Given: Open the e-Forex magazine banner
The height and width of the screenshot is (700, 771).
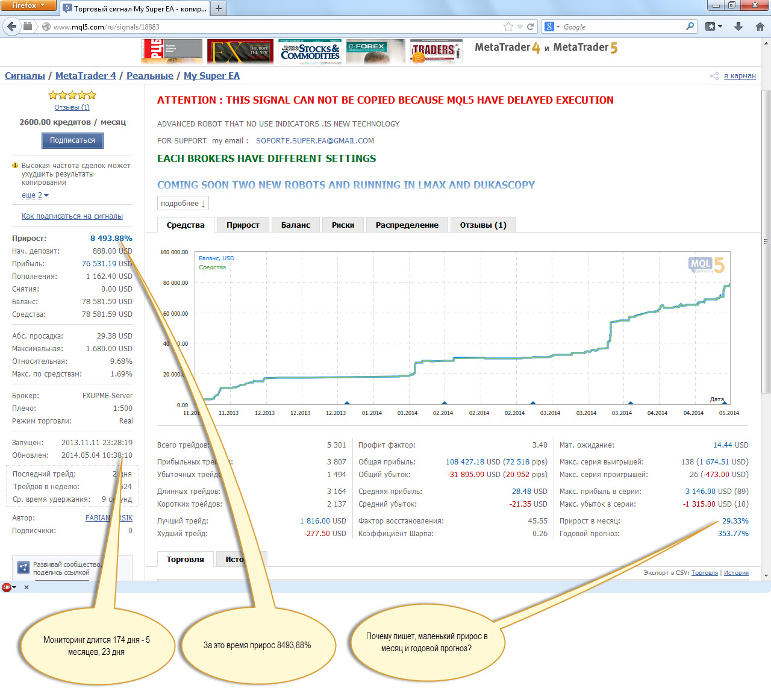Looking at the screenshot, I should 376,51.
